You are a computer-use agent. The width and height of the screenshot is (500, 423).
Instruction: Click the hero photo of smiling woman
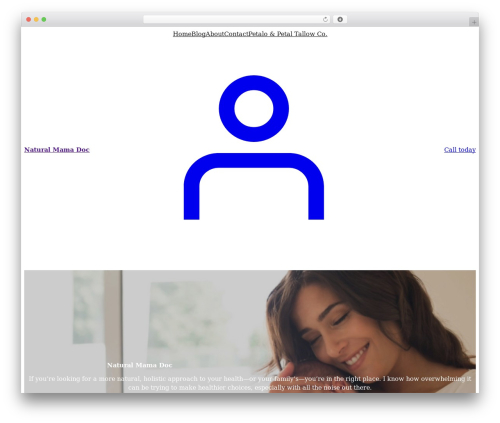[250, 331]
